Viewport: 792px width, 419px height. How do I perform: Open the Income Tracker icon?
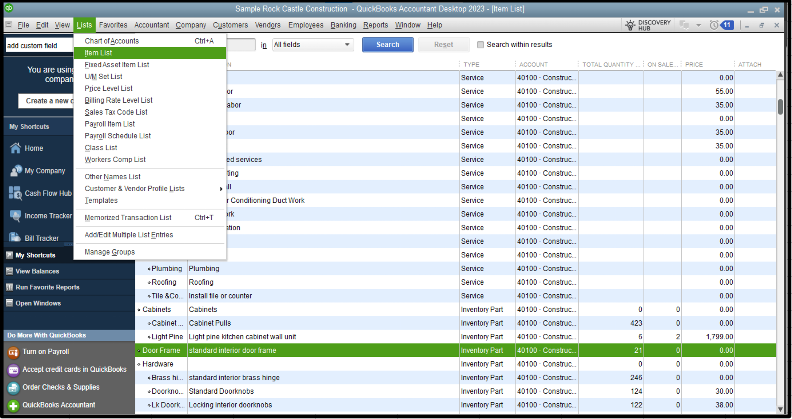pos(16,216)
